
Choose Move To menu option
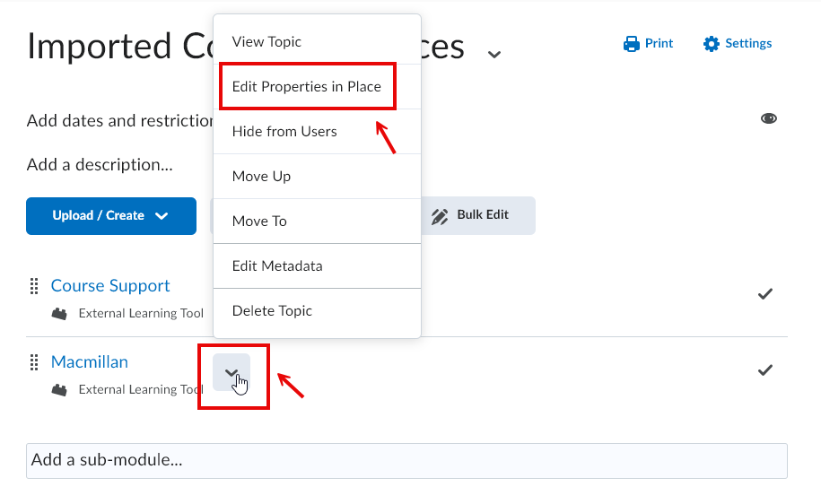click(259, 222)
